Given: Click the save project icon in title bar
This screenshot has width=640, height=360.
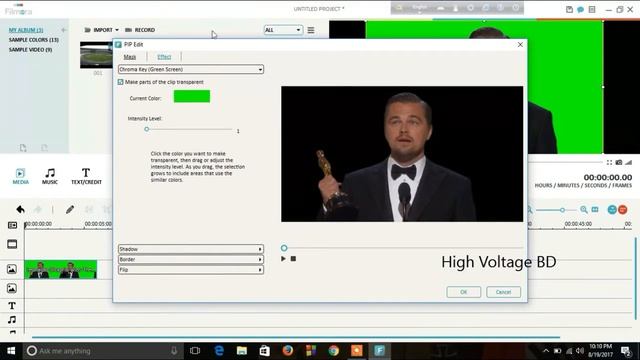Looking at the screenshot, I should click(569, 9).
